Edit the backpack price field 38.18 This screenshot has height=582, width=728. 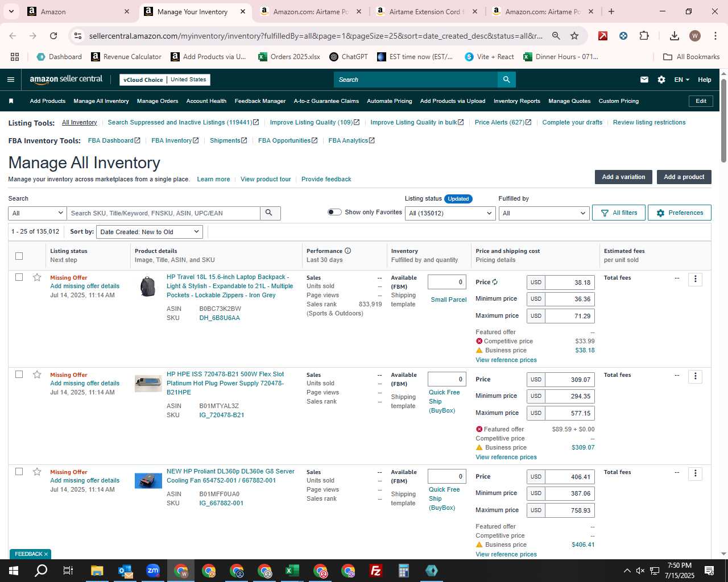(x=569, y=282)
